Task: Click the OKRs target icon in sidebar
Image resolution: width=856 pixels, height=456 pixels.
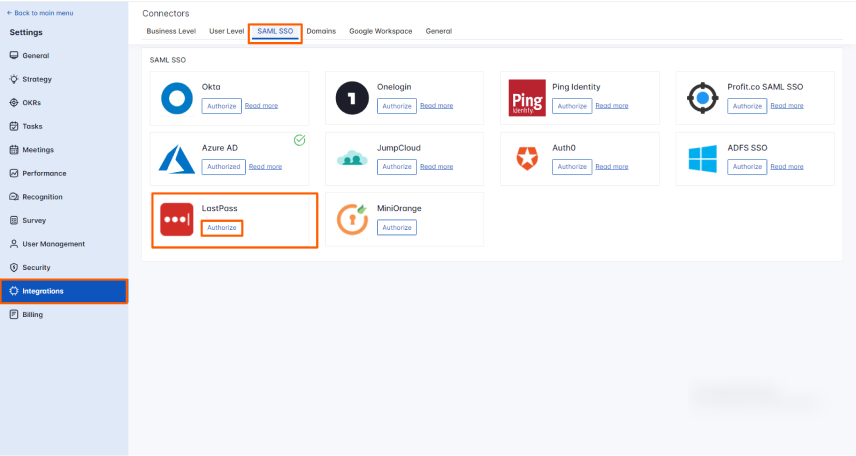Action: pyautogui.click(x=14, y=102)
